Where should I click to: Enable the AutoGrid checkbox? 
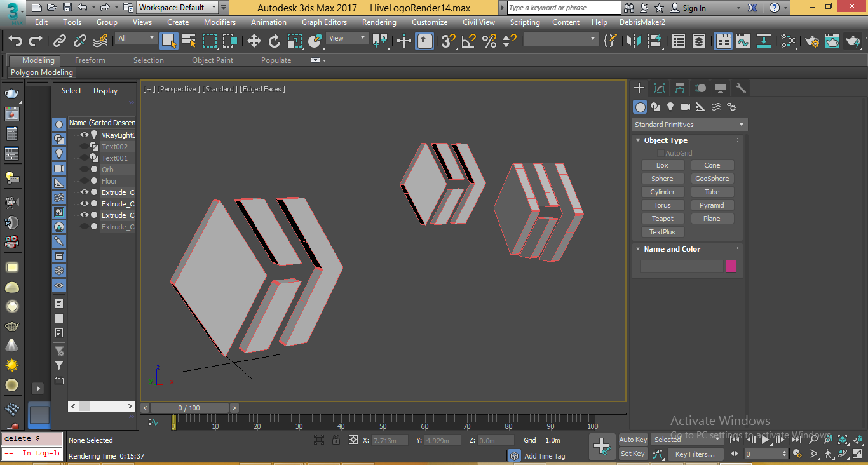(661, 153)
